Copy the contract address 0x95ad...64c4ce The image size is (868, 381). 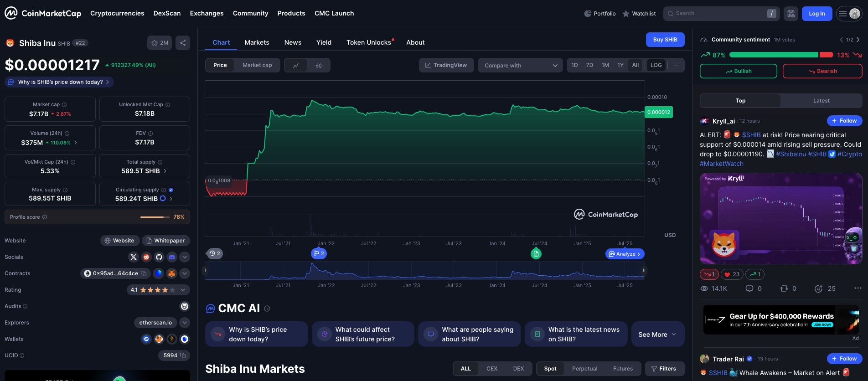point(144,273)
